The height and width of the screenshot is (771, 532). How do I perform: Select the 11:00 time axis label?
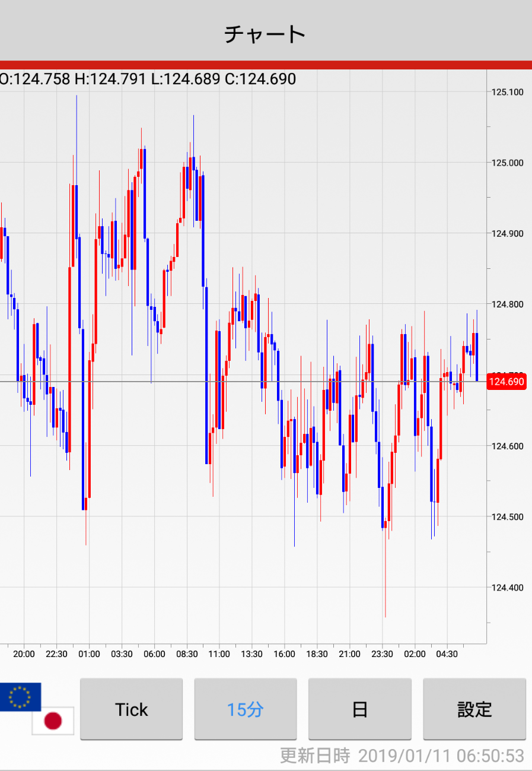pos(219,654)
